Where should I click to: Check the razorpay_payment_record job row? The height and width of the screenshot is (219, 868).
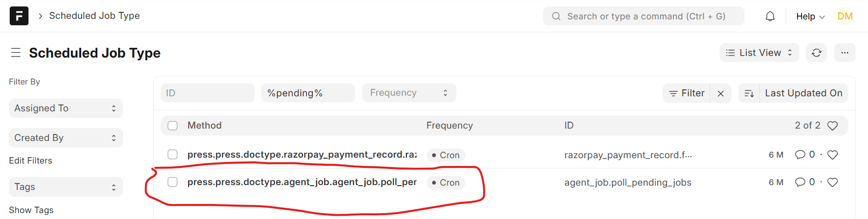coord(173,154)
